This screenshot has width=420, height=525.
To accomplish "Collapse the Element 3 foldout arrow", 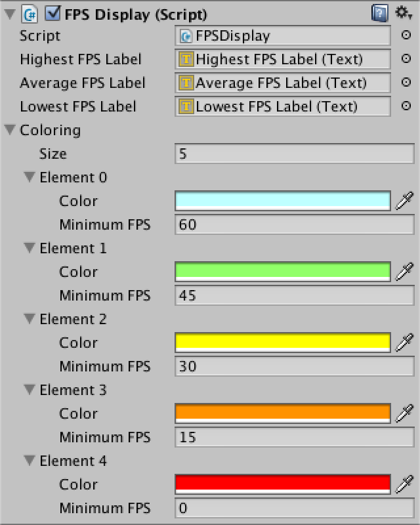I will pos(30,390).
